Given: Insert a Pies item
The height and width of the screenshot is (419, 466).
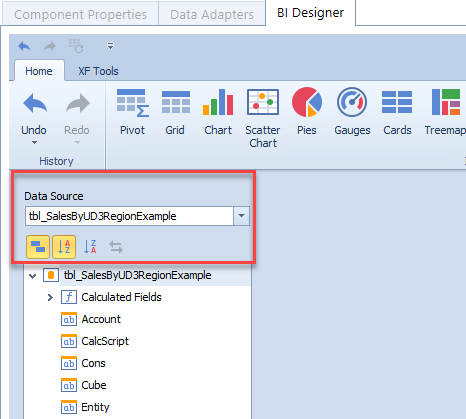Looking at the screenshot, I should coord(307,112).
